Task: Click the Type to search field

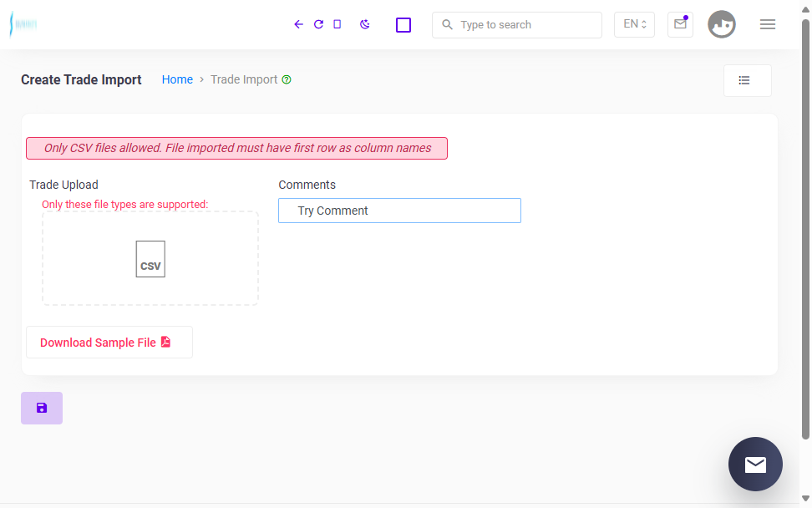Action: [517, 25]
